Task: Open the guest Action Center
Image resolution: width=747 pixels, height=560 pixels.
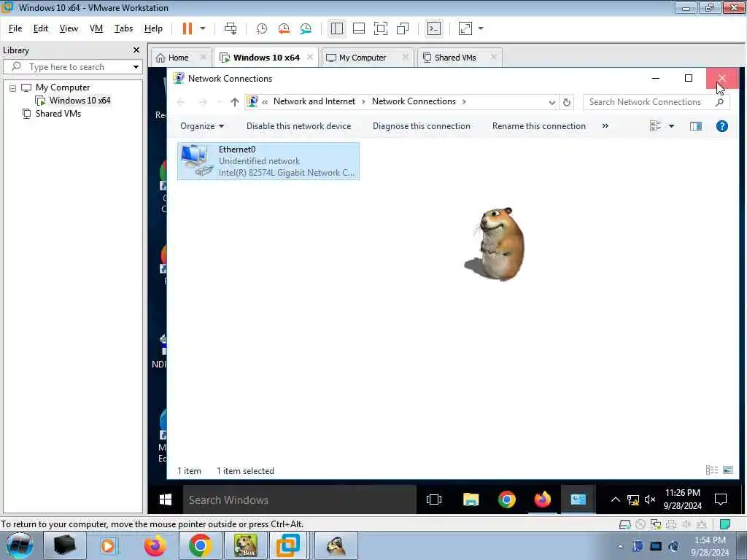Action: 721,499
